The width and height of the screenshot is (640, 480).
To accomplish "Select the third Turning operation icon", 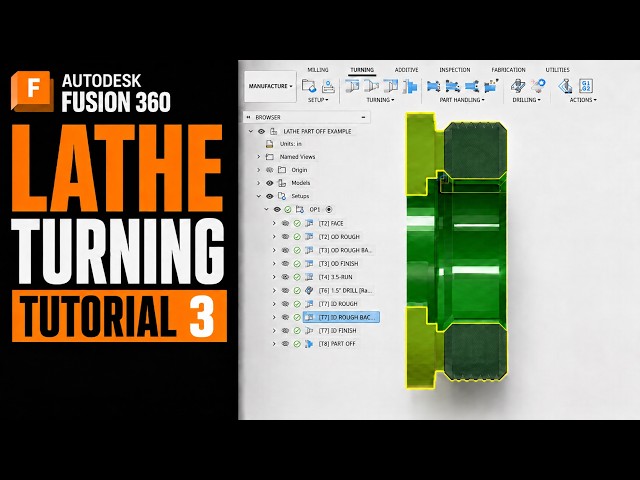I will [x=391, y=86].
